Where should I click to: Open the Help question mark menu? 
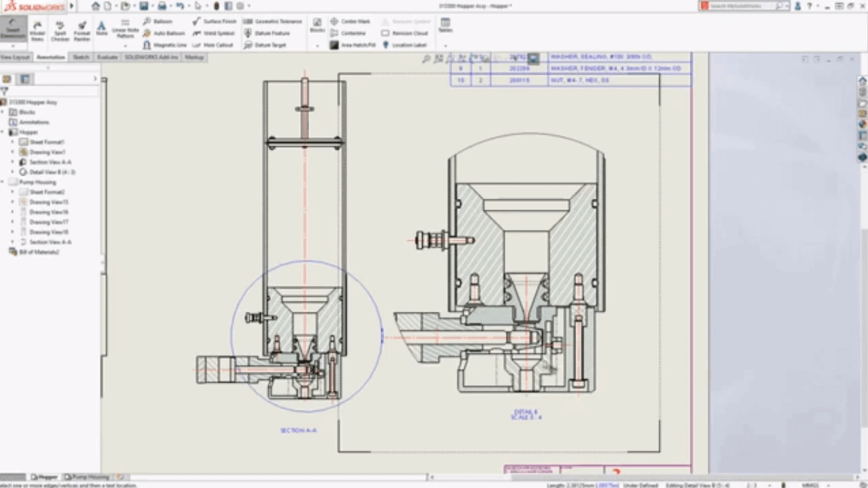[x=810, y=6]
